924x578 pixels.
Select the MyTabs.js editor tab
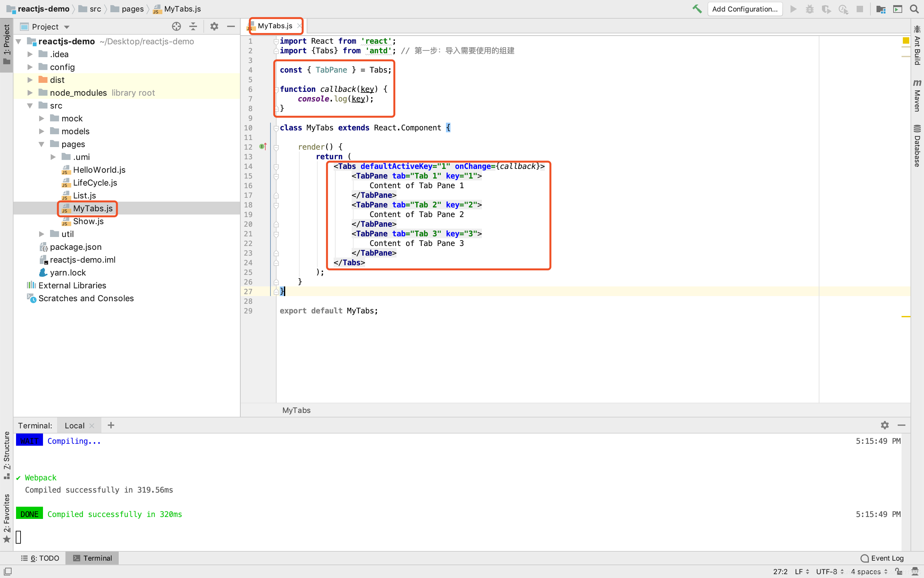tap(273, 26)
